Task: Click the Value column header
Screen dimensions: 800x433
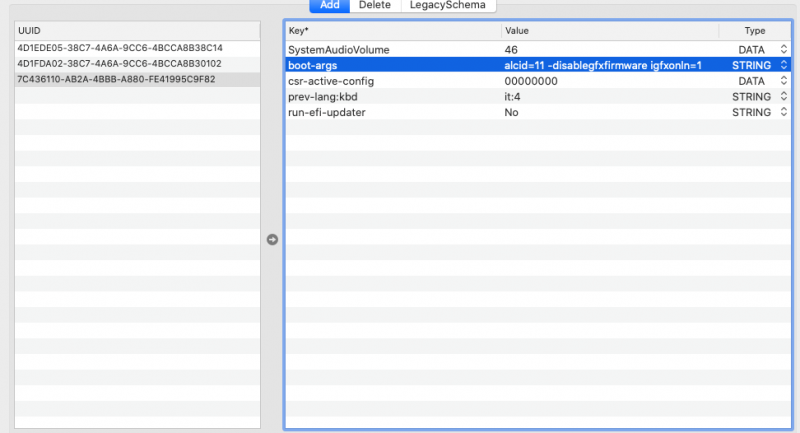Action: coord(610,31)
